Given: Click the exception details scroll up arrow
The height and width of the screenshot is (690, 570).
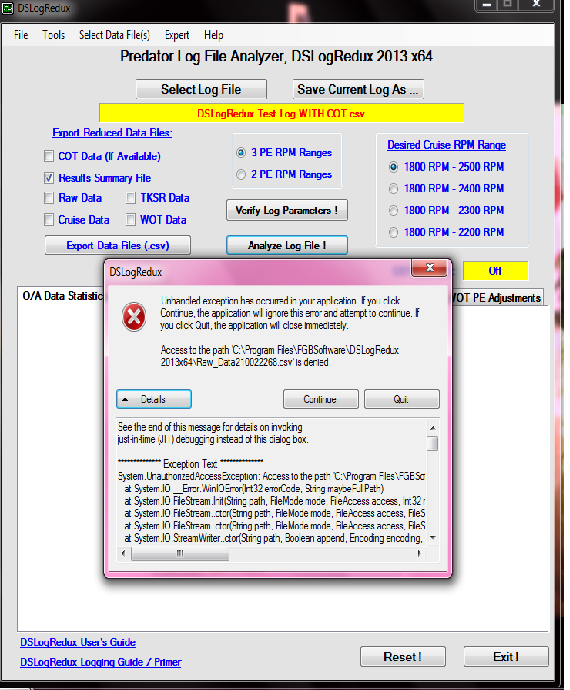Looking at the screenshot, I should [x=433, y=427].
